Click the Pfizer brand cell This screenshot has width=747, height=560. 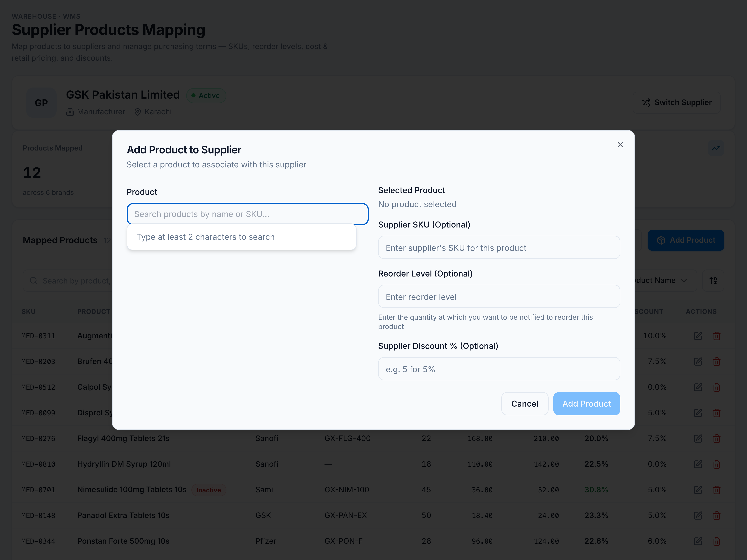coord(266,541)
